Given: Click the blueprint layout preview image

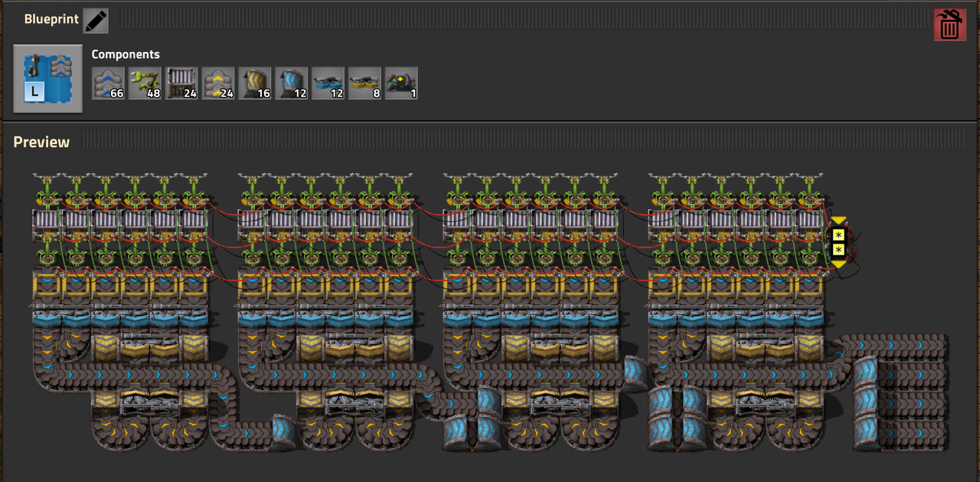Looking at the screenshot, I should coord(490,311).
